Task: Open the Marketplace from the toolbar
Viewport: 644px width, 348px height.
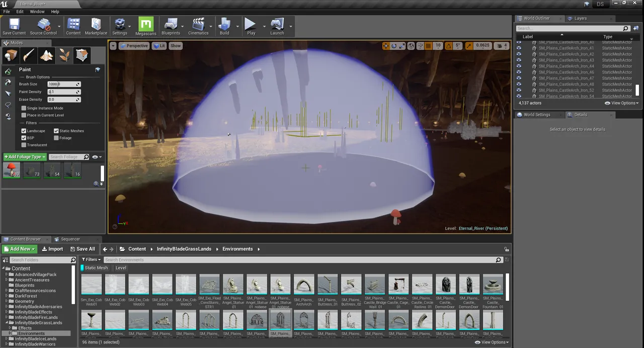Action: point(96,27)
